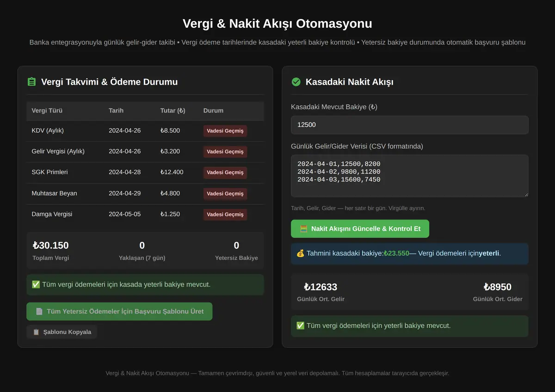Click the 2024-05-05 date cell
Image resolution: width=555 pixels, height=392 pixels.
point(124,214)
